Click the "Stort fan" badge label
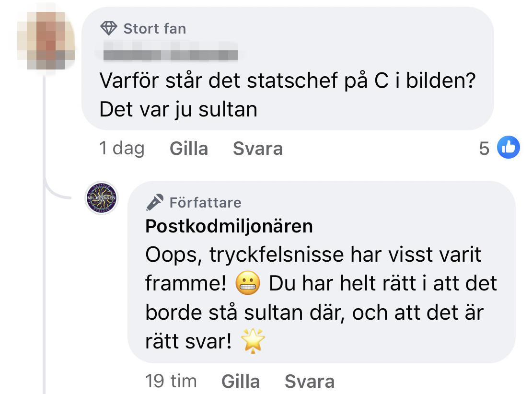The image size is (532, 394). pyautogui.click(x=154, y=29)
